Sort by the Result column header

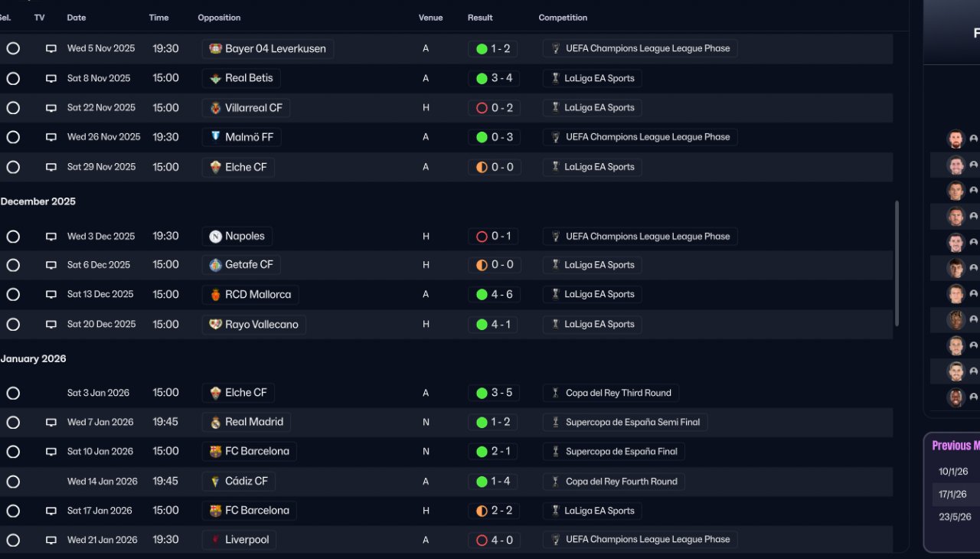tap(480, 18)
